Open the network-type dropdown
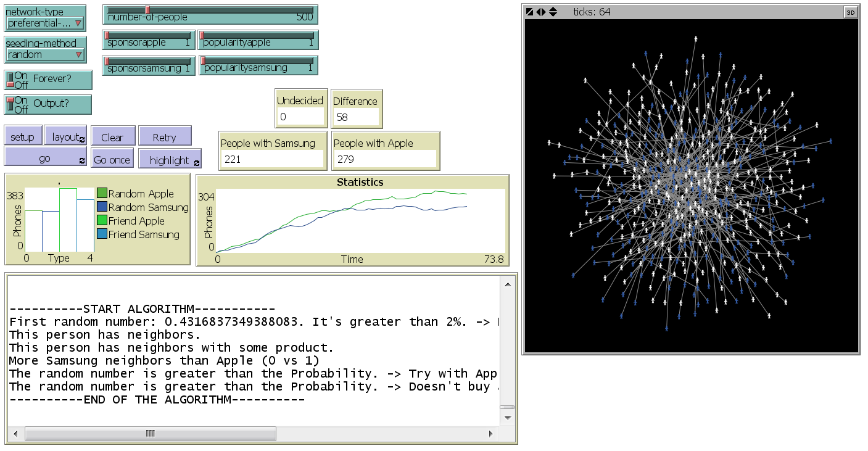The height and width of the screenshot is (451, 868). (45, 23)
